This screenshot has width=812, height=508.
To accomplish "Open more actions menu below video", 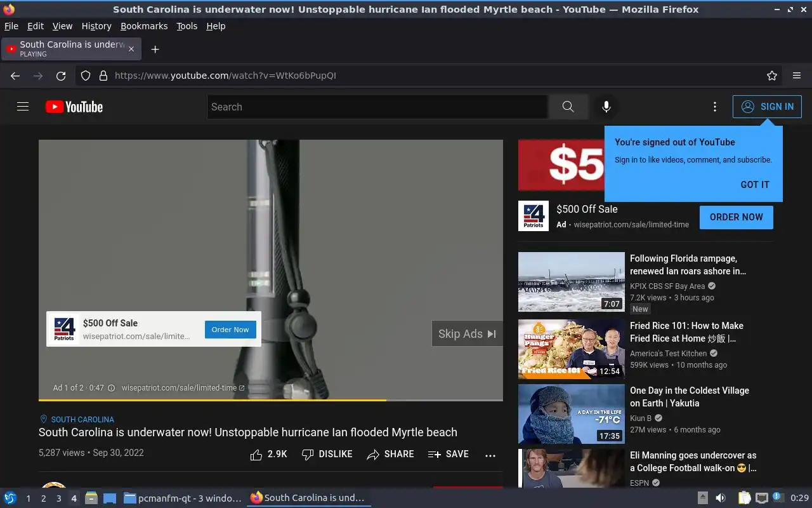I will click(x=490, y=455).
